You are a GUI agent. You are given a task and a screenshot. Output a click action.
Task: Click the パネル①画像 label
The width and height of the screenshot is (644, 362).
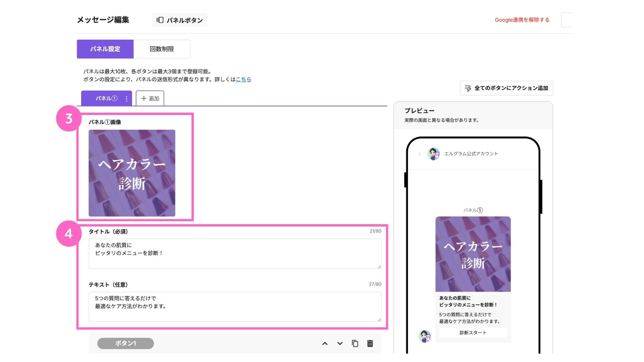click(x=105, y=122)
